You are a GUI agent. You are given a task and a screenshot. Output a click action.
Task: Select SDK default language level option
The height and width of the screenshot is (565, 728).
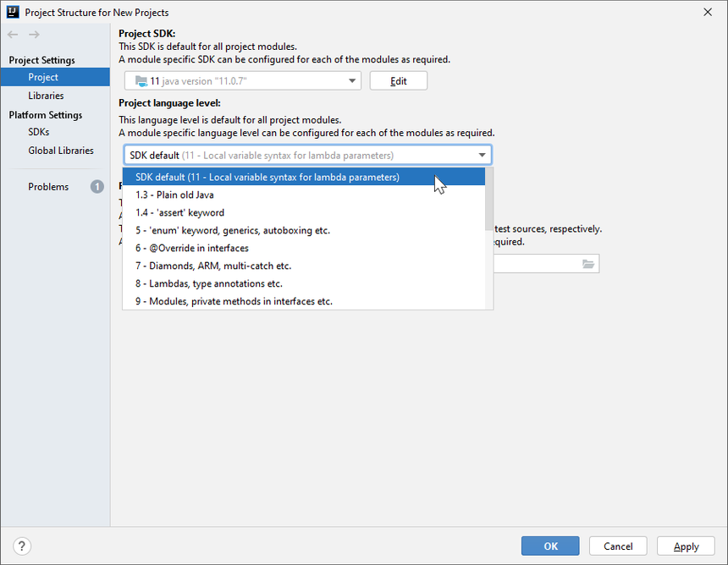tap(267, 178)
